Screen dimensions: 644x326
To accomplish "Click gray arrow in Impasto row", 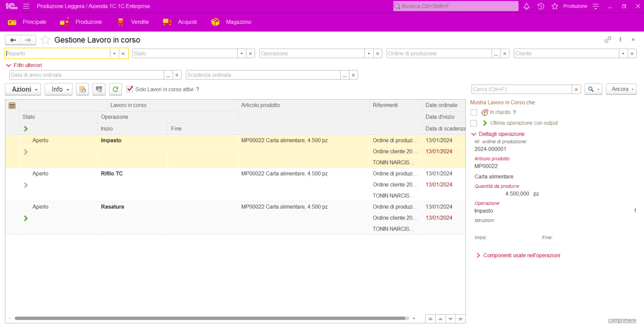I will 26,152.
